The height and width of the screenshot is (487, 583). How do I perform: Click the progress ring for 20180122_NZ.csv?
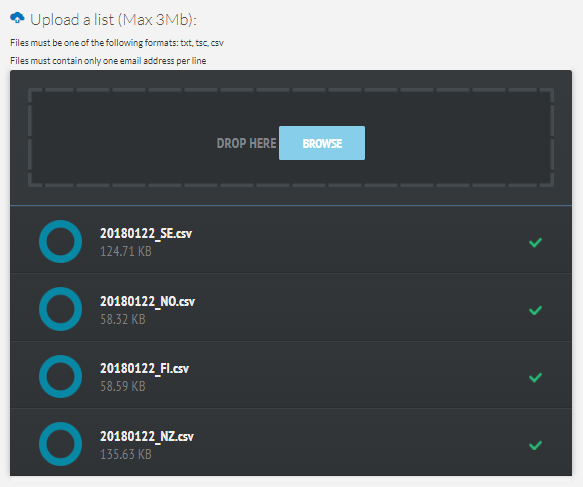pyautogui.click(x=61, y=444)
